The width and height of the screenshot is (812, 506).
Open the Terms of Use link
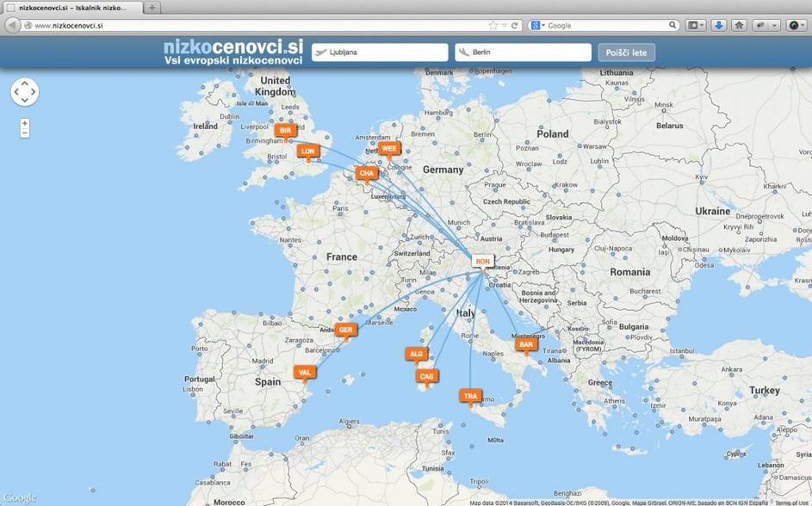click(791, 503)
